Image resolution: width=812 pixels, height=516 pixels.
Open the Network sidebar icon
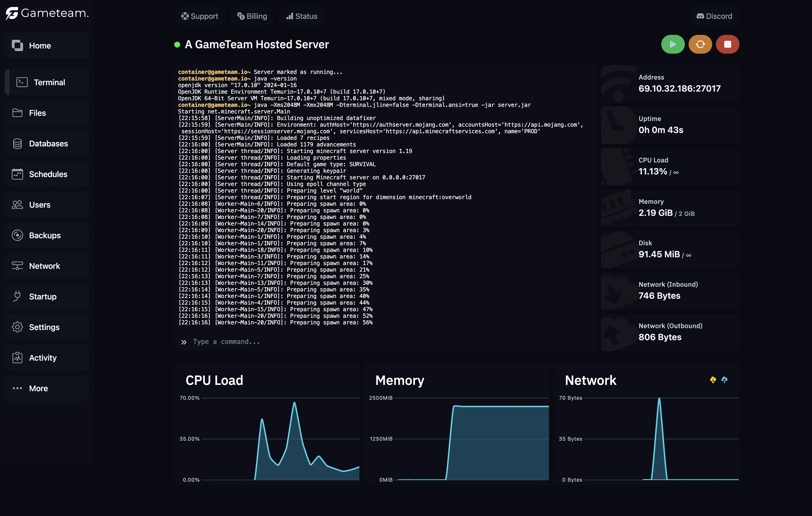coord(17,266)
